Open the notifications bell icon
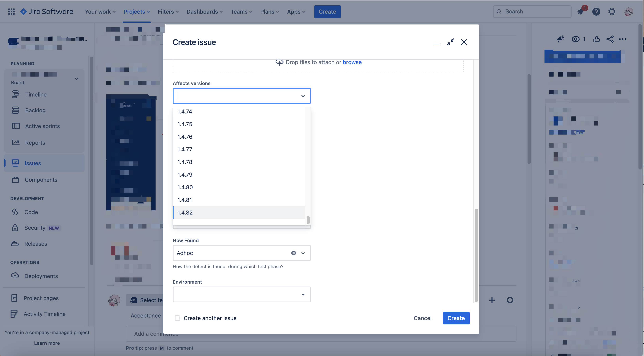 point(581,12)
